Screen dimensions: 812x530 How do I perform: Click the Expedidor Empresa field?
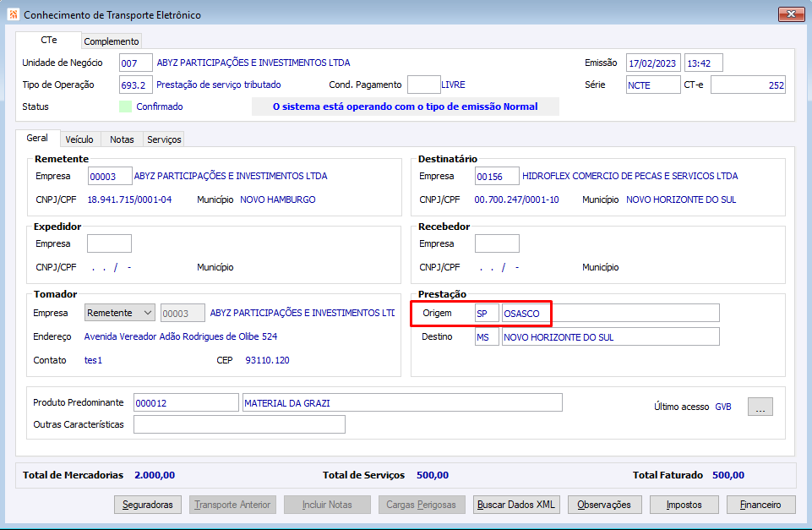109,243
